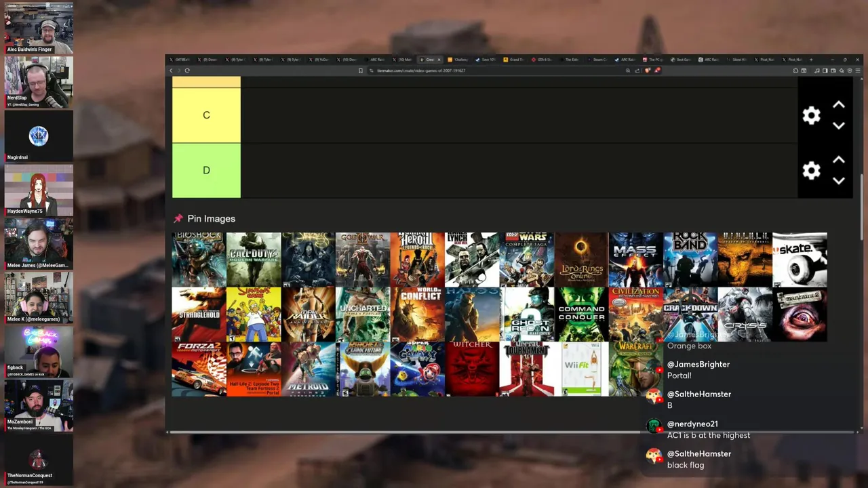Select the Half-Life 2 Orange Box cover

coord(254,369)
